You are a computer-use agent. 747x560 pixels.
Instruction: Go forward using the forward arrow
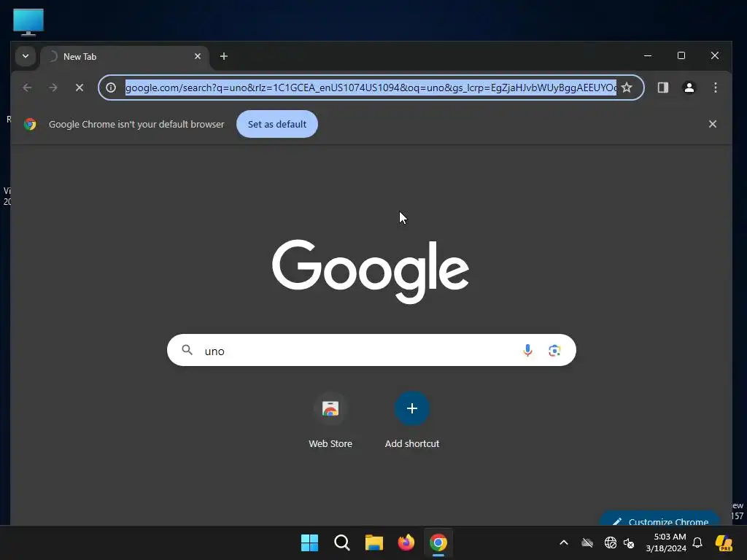(53, 87)
